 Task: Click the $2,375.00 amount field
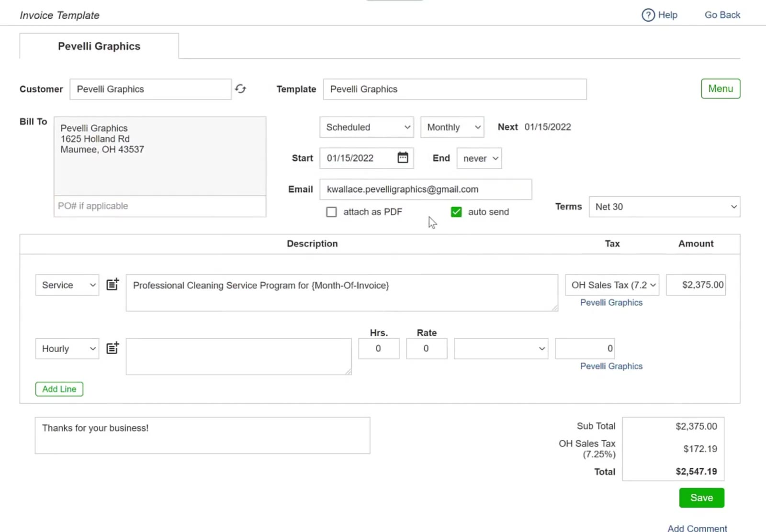point(696,285)
